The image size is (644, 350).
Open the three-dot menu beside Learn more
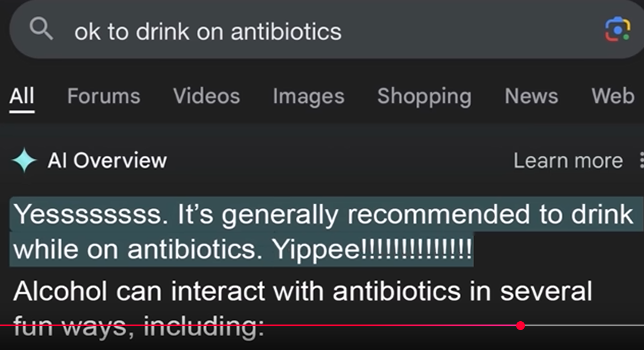tap(641, 160)
